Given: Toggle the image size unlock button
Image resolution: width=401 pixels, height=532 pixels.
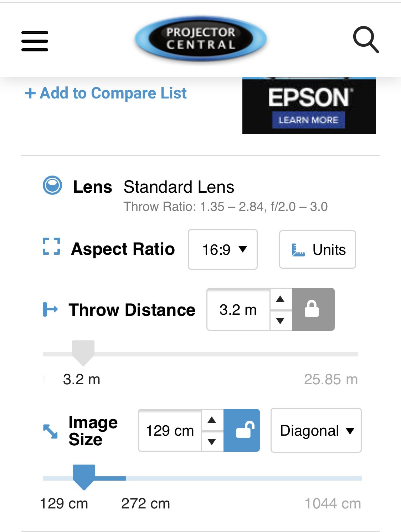Looking at the screenshot, I should (242, 430).
